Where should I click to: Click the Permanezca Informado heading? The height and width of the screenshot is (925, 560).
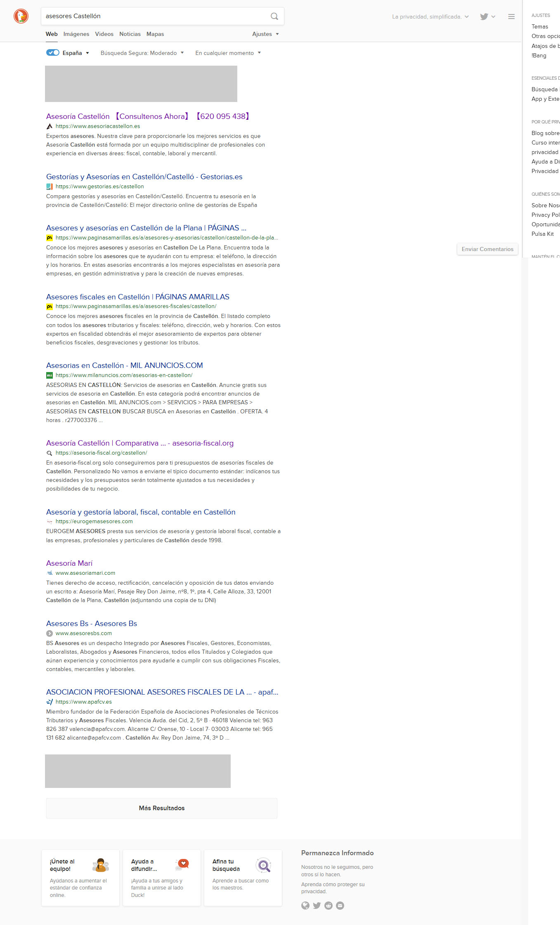(x=338, y=853)
